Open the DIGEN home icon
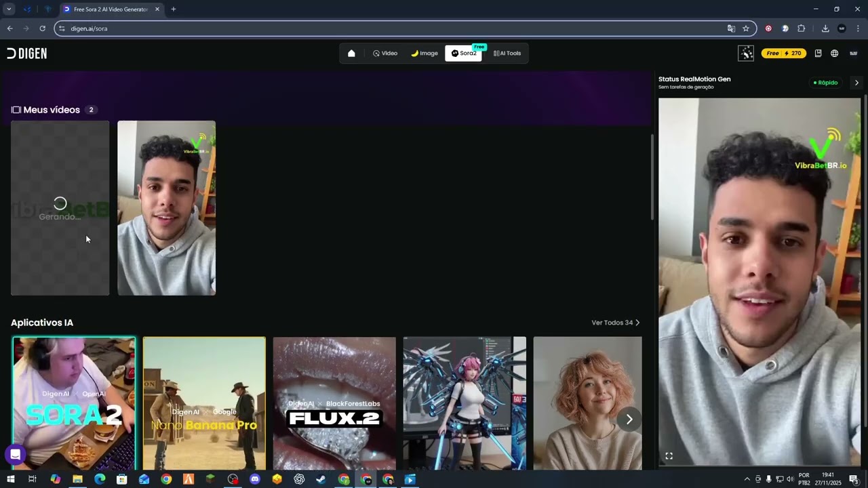868x488 pixels. (351, 54)
